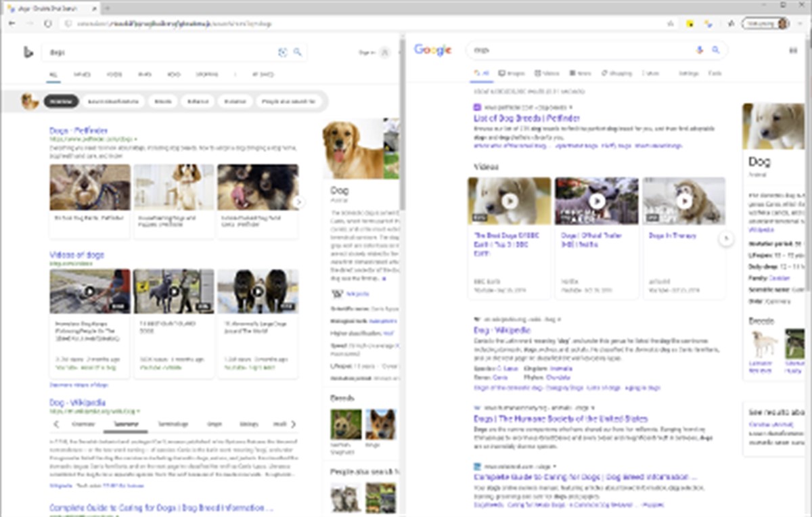This screenshot has height=517, width=812.
Task: Play the two large black dogs video
Action: click(x=258, y=291)
